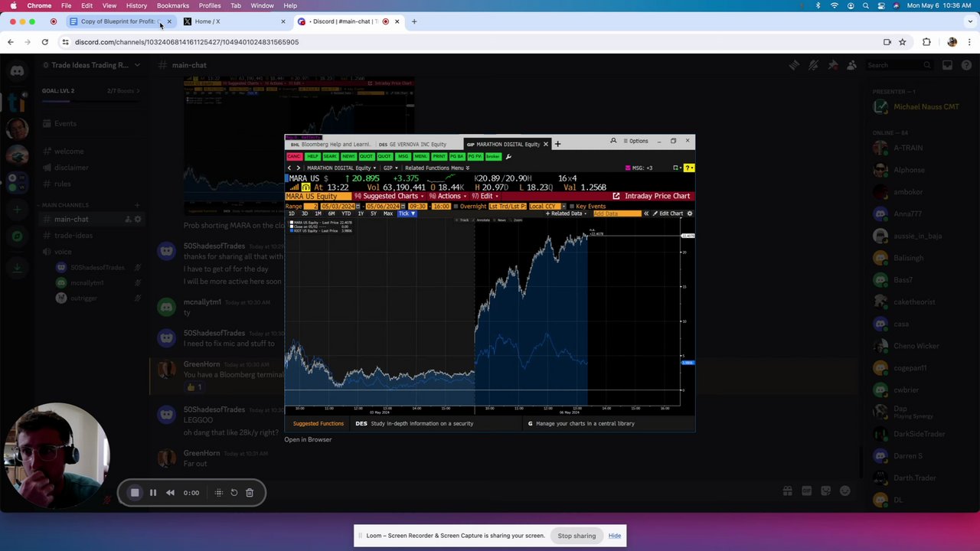
Task: Go forward in Chrome
Action: coord(28,42)
